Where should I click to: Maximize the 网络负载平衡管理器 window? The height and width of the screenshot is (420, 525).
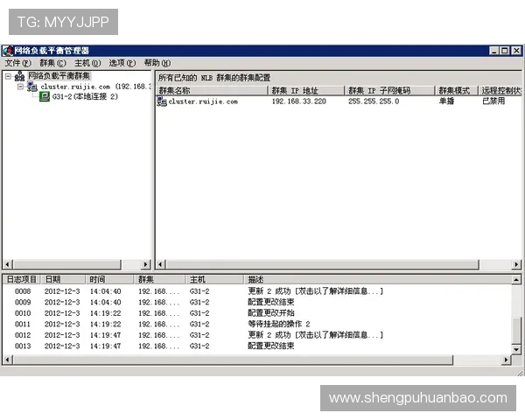(505, 51)
